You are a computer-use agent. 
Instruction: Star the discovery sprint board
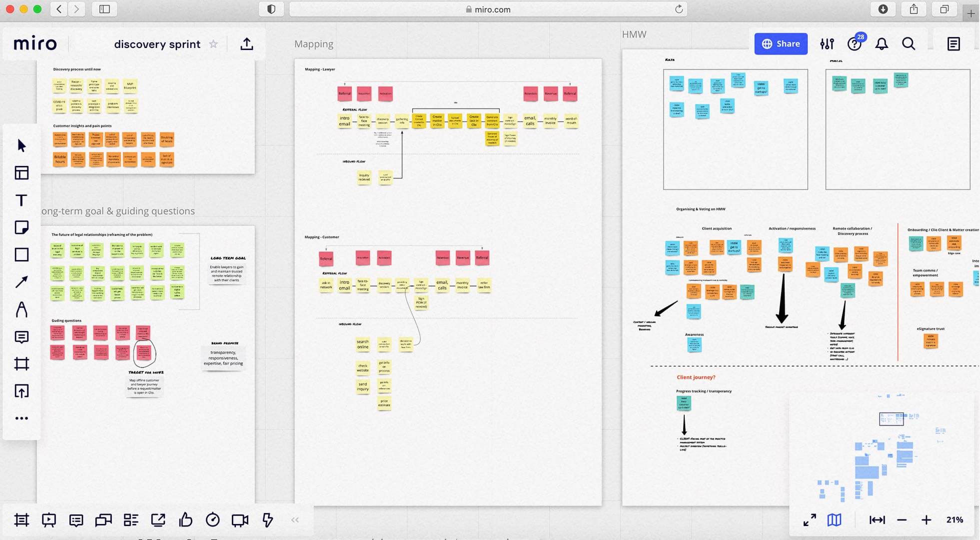(213, 44)
